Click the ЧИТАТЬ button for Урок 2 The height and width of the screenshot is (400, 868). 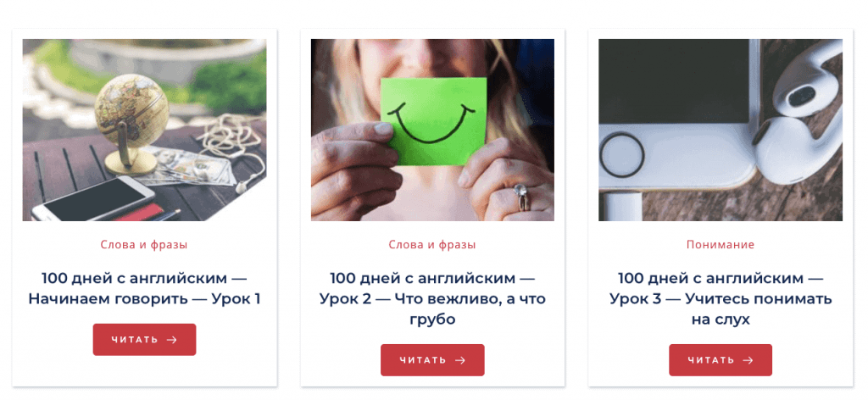[432, 360]
